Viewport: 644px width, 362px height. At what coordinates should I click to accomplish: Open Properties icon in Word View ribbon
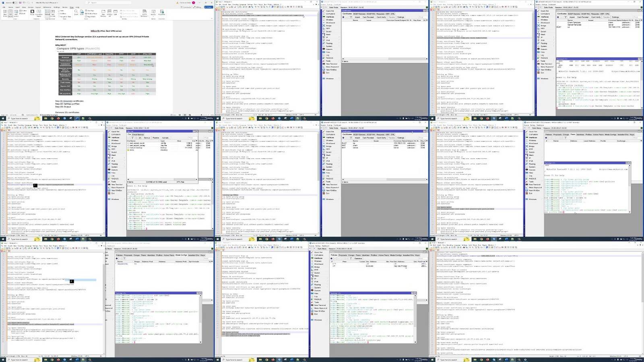point(161,12)
